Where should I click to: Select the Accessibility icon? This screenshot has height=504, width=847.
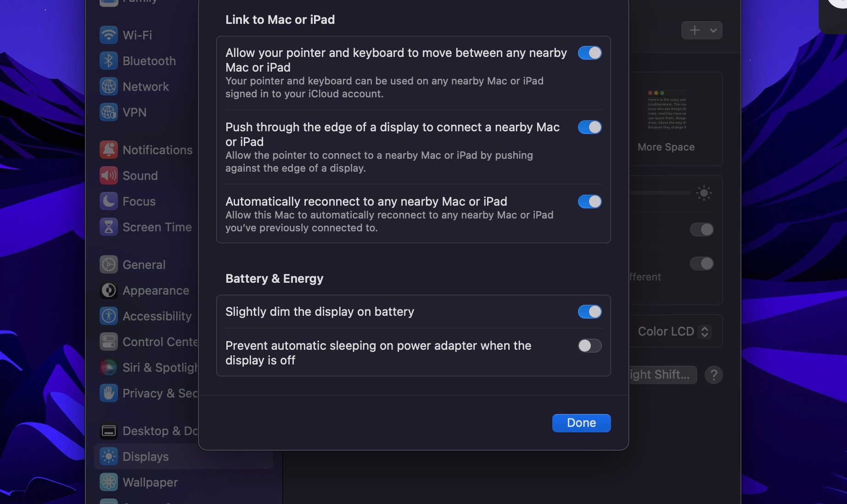[109, 316]
